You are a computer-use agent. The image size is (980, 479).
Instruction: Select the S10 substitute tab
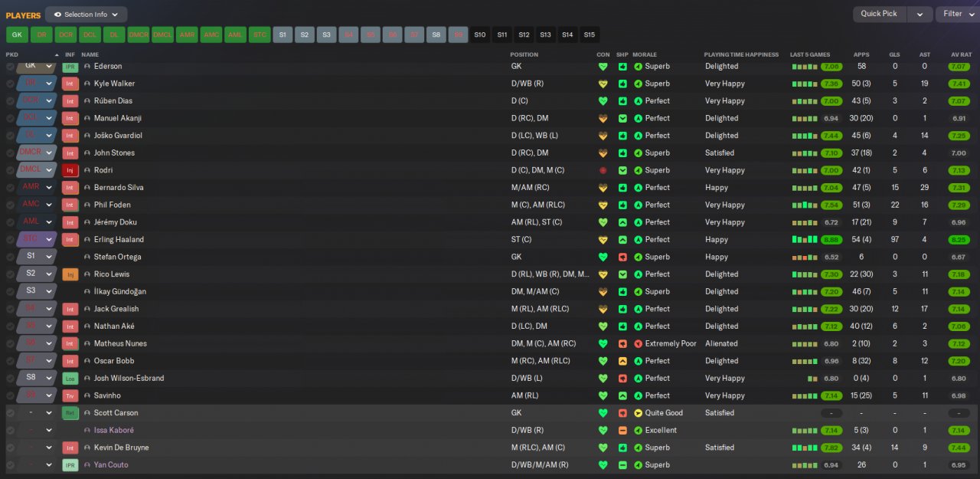[480, 34]
